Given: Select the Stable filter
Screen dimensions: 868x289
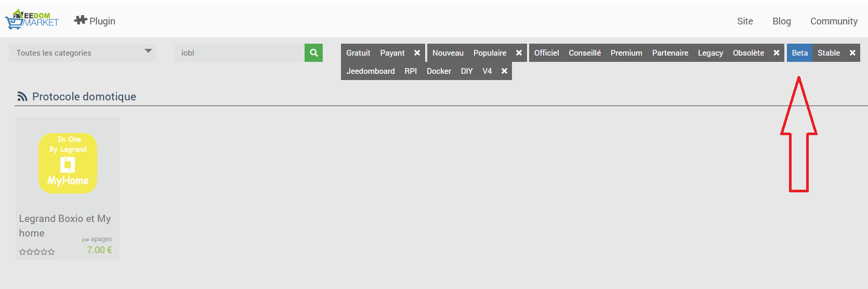Looking at the screenshot, I should tap(828, 53).
